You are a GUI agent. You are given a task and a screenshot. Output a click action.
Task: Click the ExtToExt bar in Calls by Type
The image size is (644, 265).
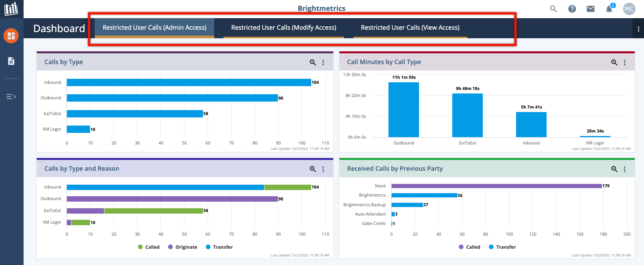coord(135,114)
